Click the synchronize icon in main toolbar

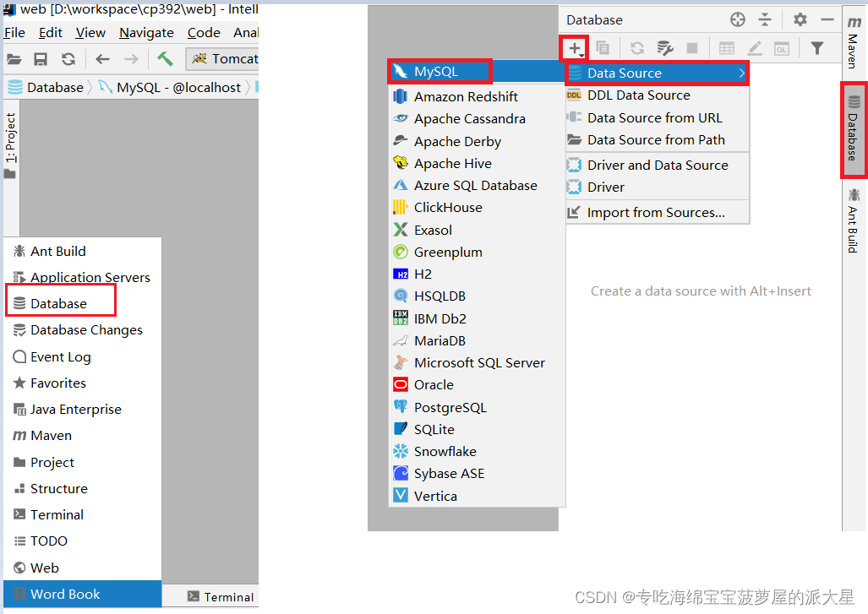(x=68, y=59)
